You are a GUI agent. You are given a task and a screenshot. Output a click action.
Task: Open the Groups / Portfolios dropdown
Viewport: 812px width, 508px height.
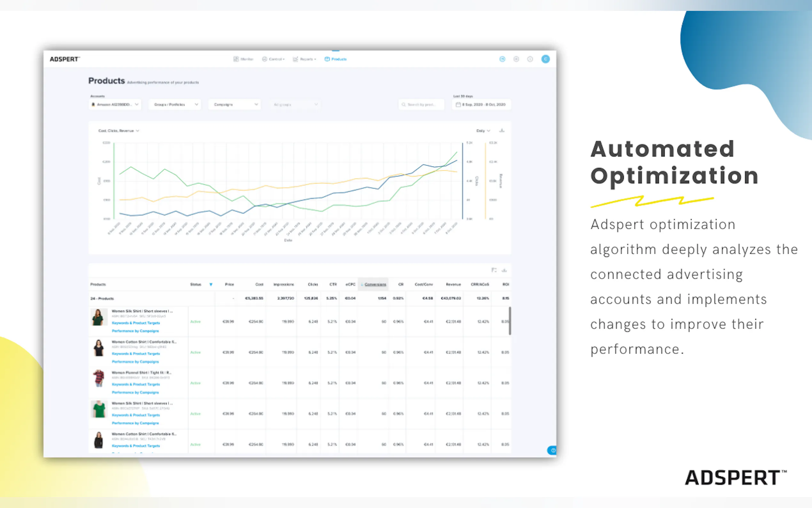pos(175,105)
